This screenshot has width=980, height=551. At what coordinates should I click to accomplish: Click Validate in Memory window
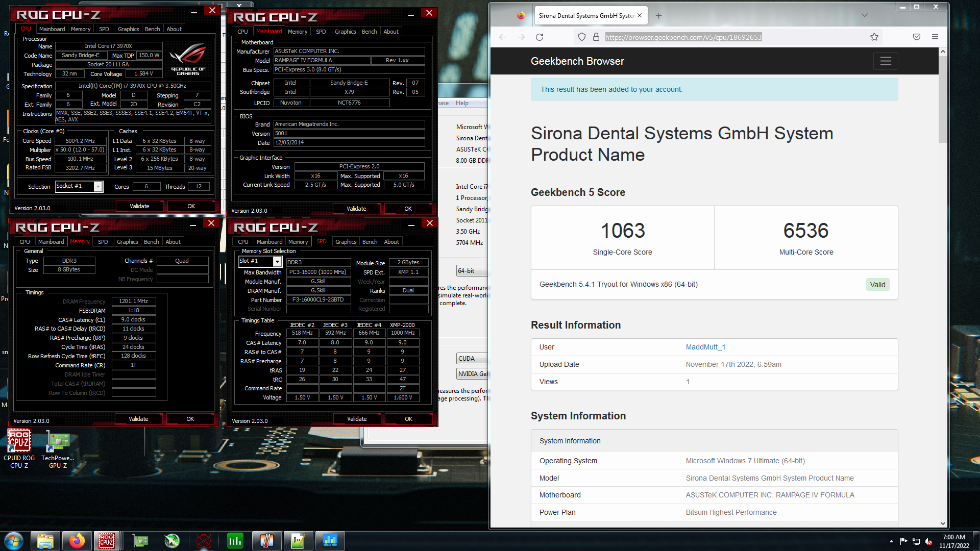coord(138,419)
